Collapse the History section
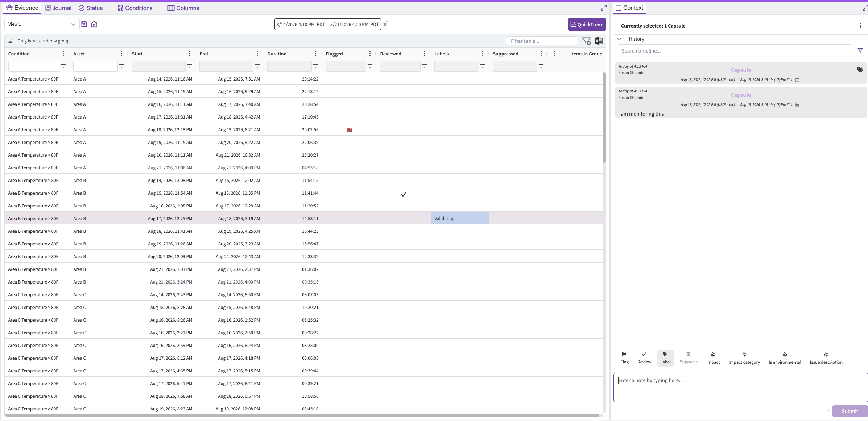Screen dimensions: 868x421 point(619,39)
